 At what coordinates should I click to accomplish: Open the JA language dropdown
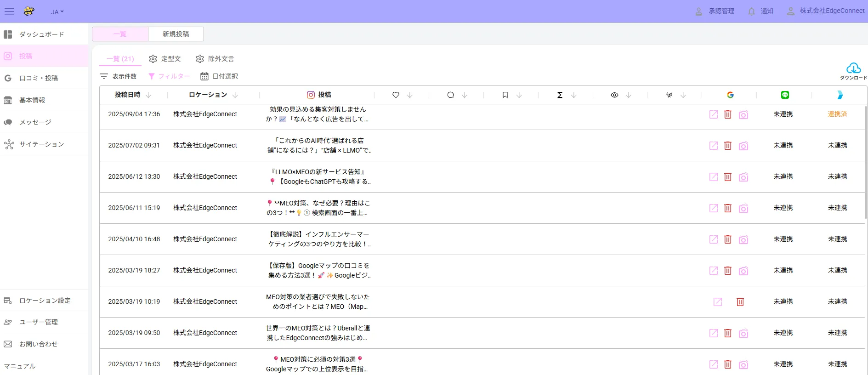(57, 12)
